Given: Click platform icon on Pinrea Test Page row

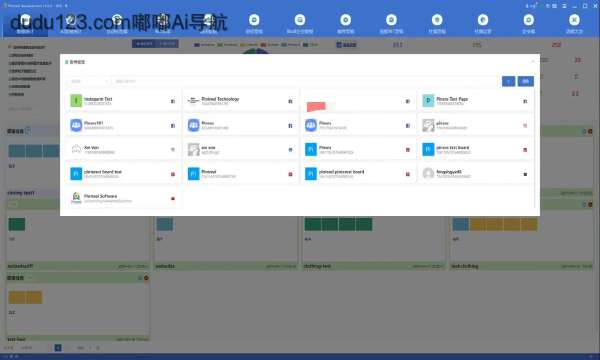Looking at the screenshot, I should [525, 101].
